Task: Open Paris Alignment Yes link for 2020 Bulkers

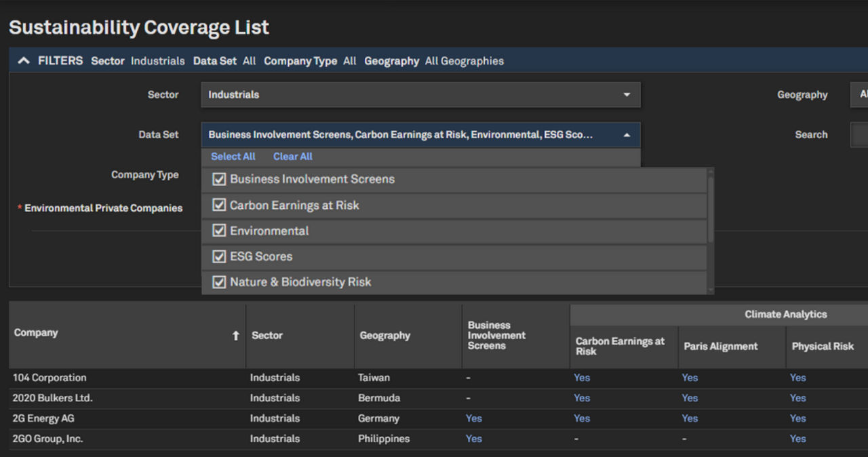Action: (x=690, y=398)
